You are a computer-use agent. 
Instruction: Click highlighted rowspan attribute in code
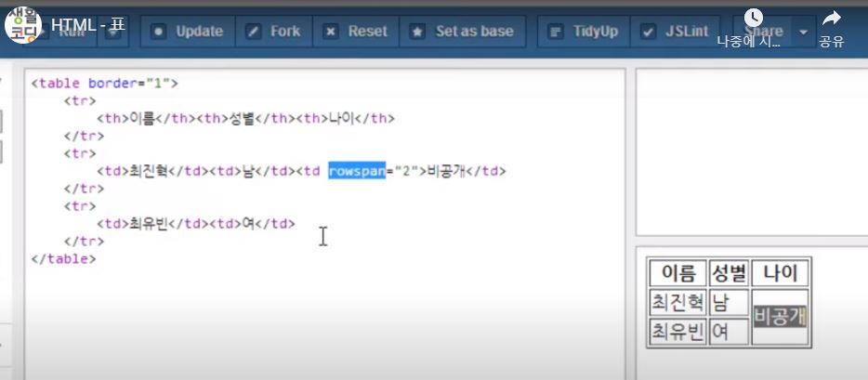357,171
